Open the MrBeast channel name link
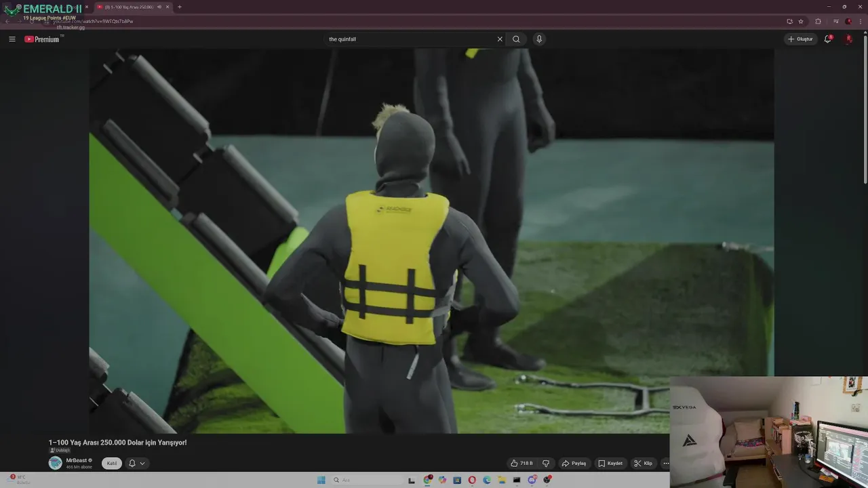This screenshot has height=488, width=868. (77, 460)
